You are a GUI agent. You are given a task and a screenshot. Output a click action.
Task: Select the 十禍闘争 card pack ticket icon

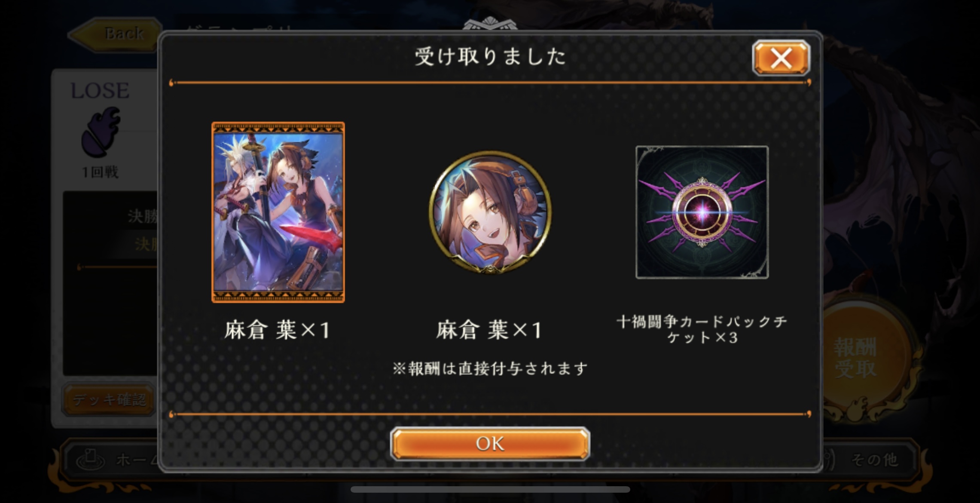tap(702, 212)
